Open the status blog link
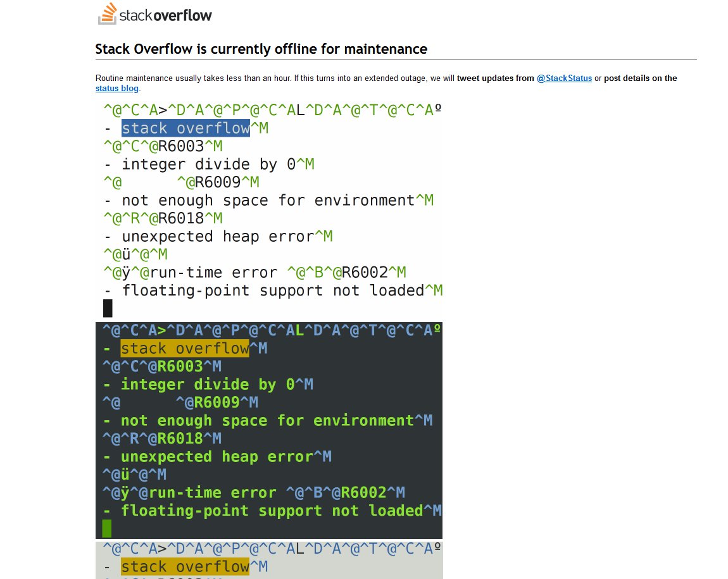The height and width of the screenshot is (579, 728). click(x=117, y=88)
